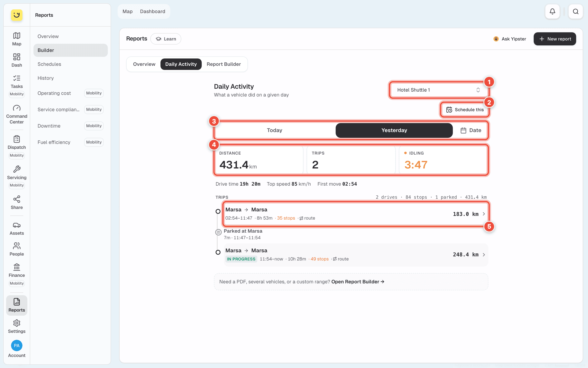Open the People sidebar icon
The image size is (588, 368).
coord(17,249)
